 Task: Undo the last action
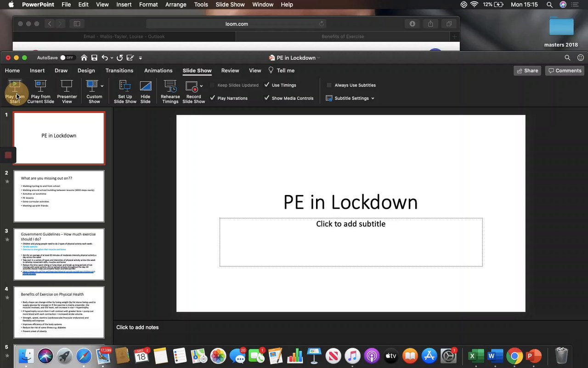105,57
